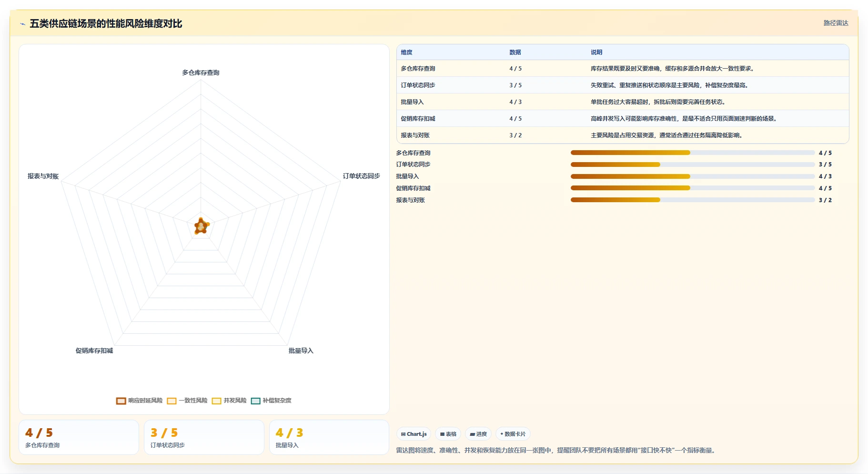Click the 多仓库存查询 progress bar
Viewport: 868px width, 474px height.
coord(693,153)
